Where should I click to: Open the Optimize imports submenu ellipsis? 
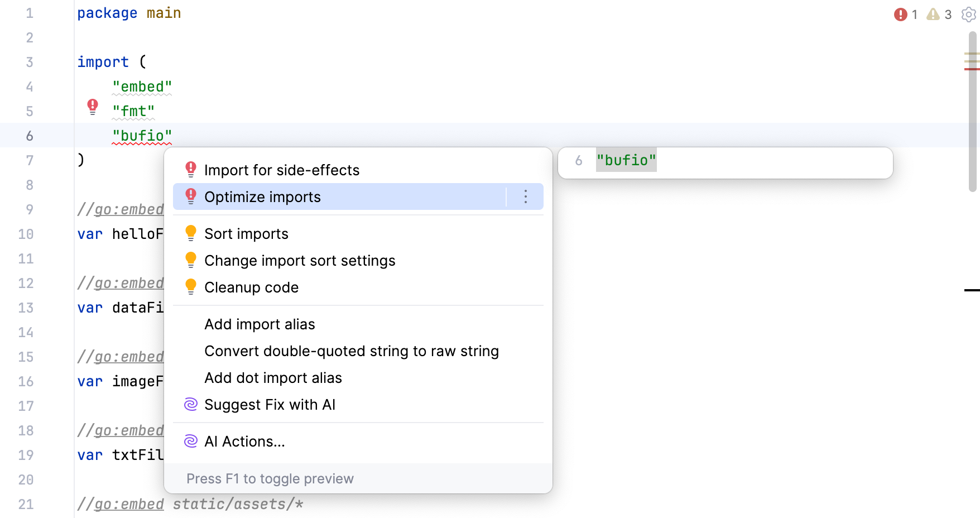coord(525,196)
